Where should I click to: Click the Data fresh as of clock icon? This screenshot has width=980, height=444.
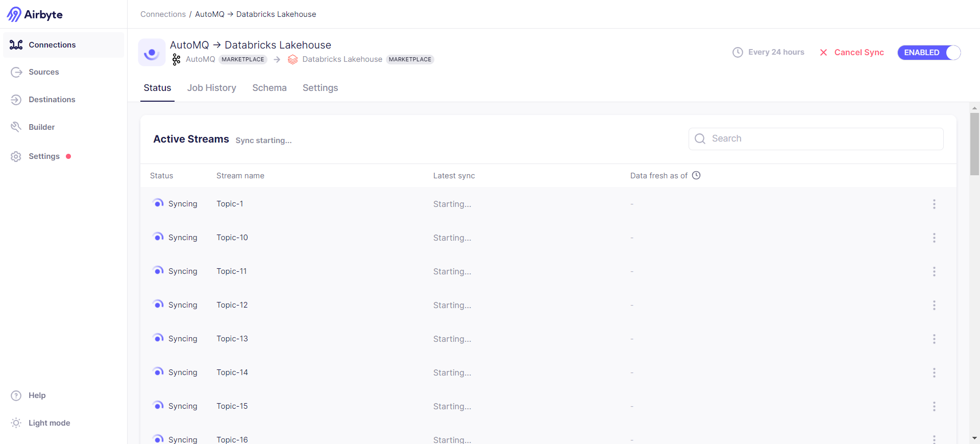(x=696, y=175)
